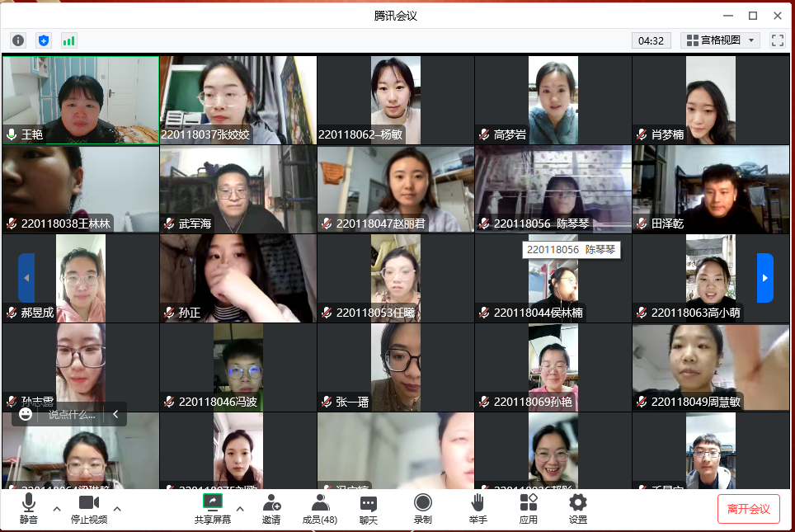
Task: Click the chat input box 说点什么
Action: tap(73, 414)
